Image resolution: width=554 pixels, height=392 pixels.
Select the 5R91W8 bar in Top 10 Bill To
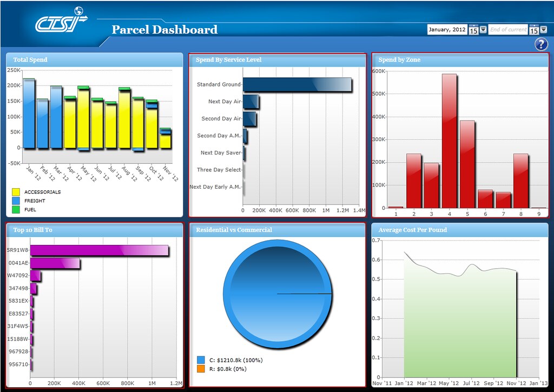[100, 251]
